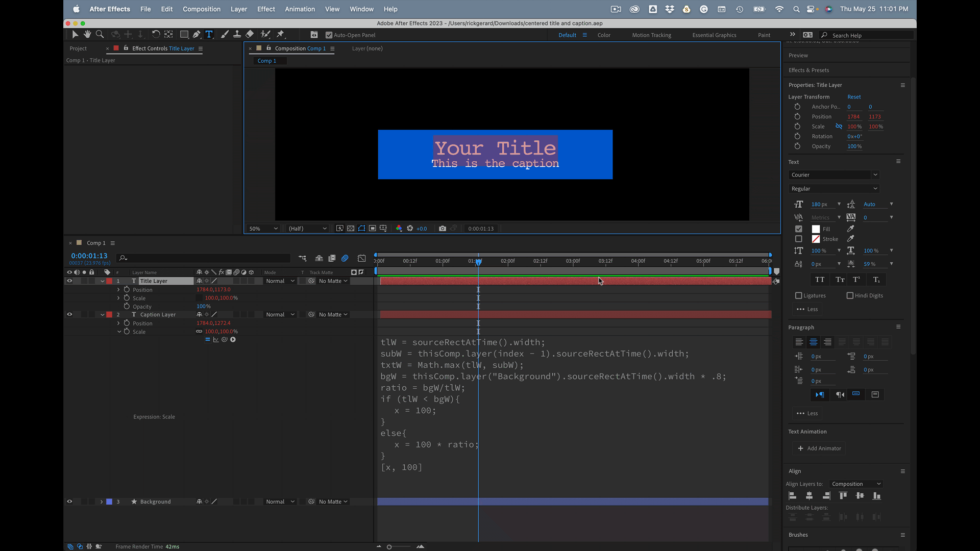
Task: Switch to the Motion Tracking workspace
Action: [x=651, y=35]
